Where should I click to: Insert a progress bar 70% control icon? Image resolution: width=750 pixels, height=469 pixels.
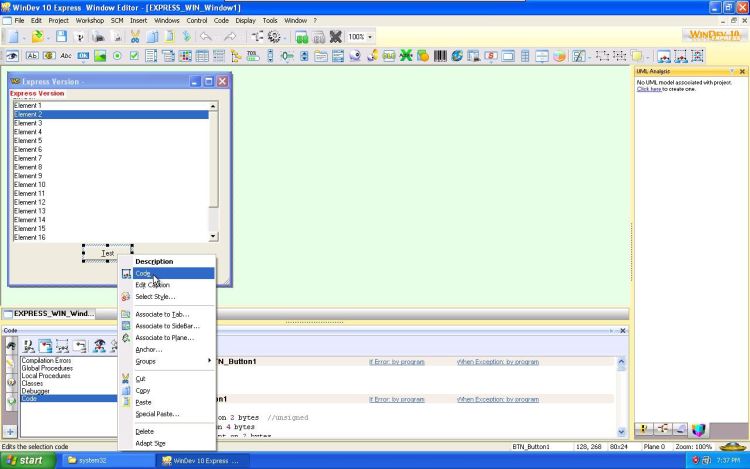253,56
